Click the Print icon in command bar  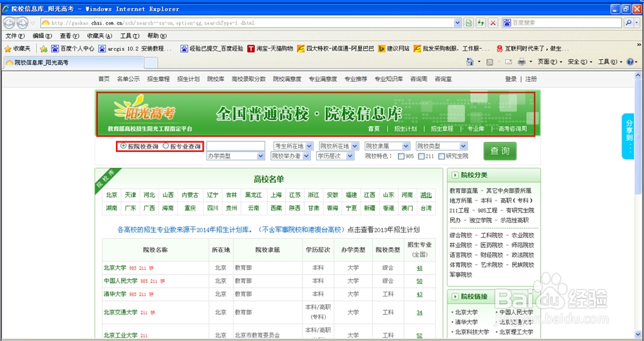[522, 62]
